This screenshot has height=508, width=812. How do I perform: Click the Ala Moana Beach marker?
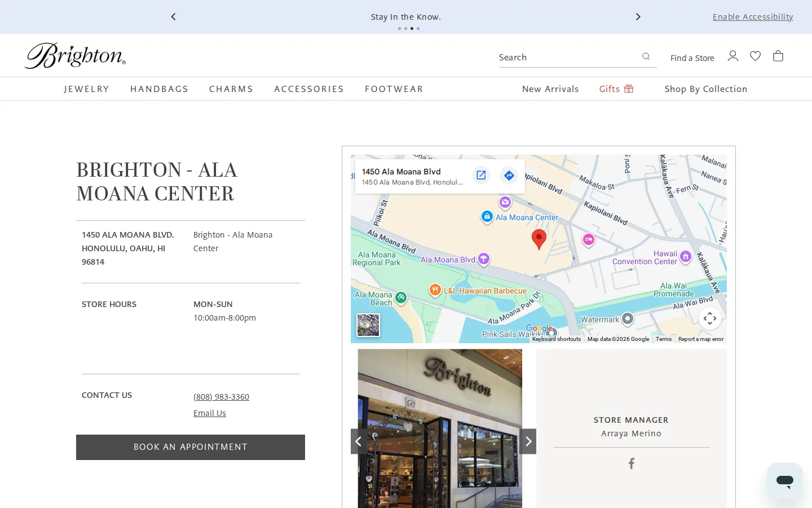(401, 297)
